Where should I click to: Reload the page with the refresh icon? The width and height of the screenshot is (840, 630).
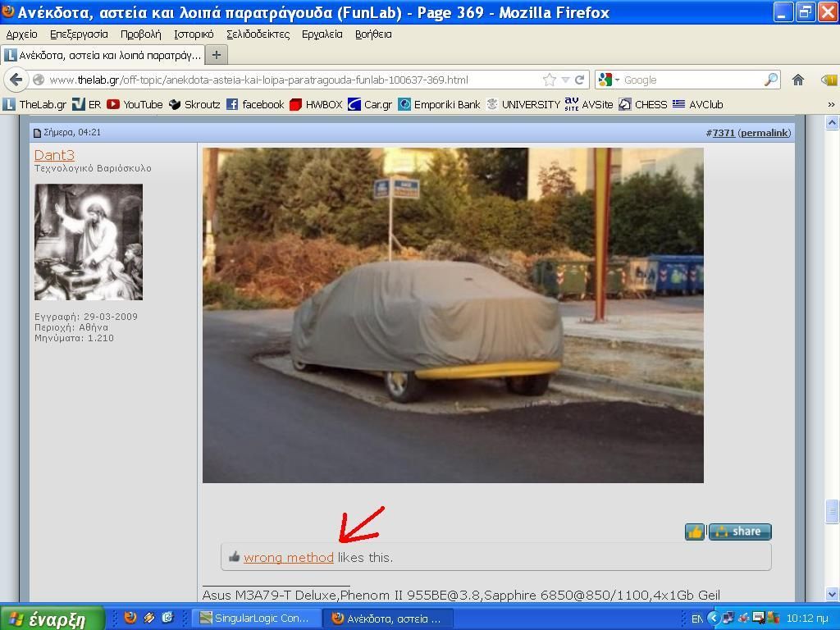click(x=579, y=80)
